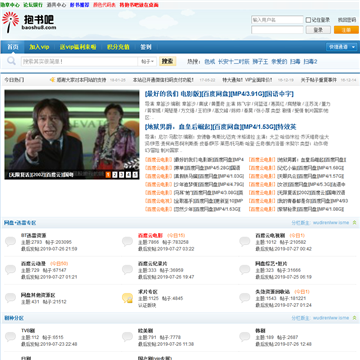Screen dimensions: 360x360
Task: Click the bubble icon next to 网盘其他资源区
Action: tap(10, 298)
